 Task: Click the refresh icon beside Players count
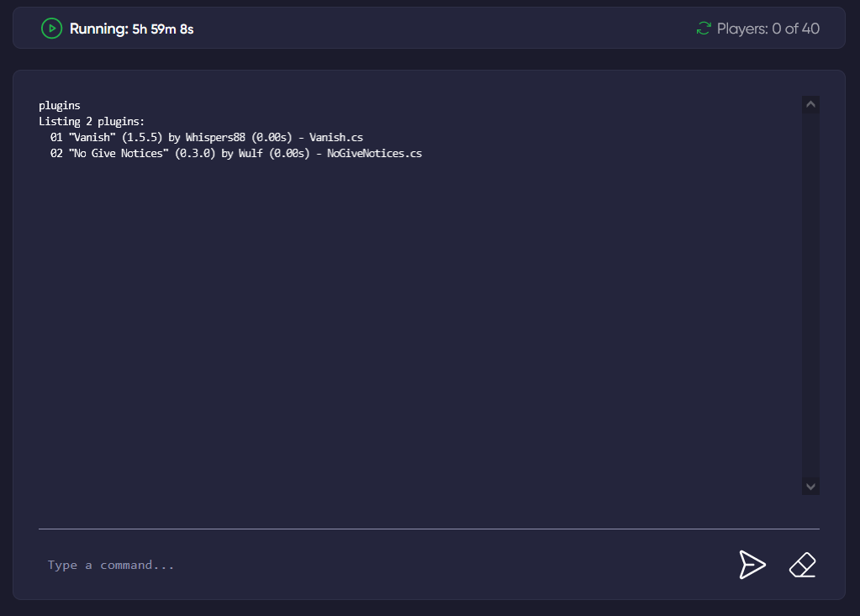click(704, 27)
